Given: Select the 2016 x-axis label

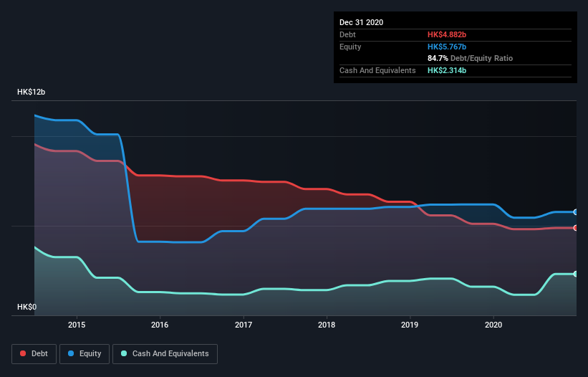Looking at the screenshot, I should click(x=160, y=325).
